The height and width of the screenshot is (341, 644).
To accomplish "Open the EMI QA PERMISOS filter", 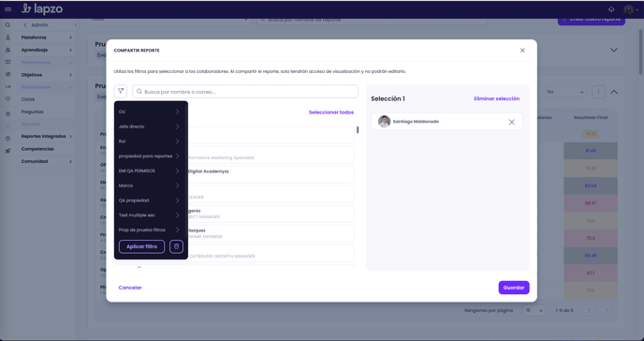I will click(x=151, y=170).
